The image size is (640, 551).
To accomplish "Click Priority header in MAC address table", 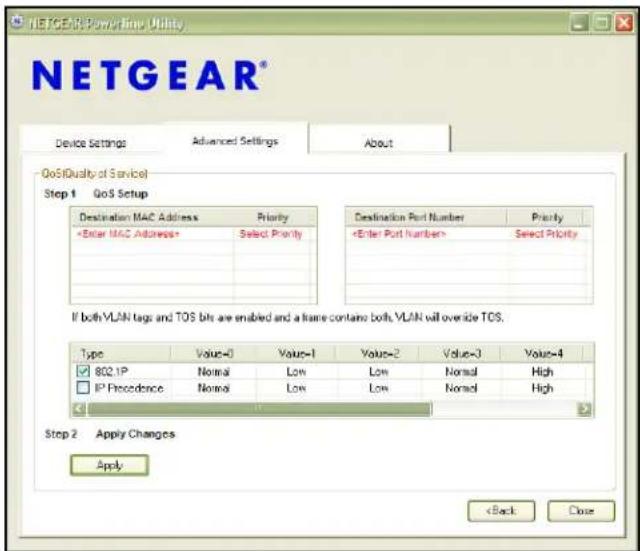I will tap(273, 217).
